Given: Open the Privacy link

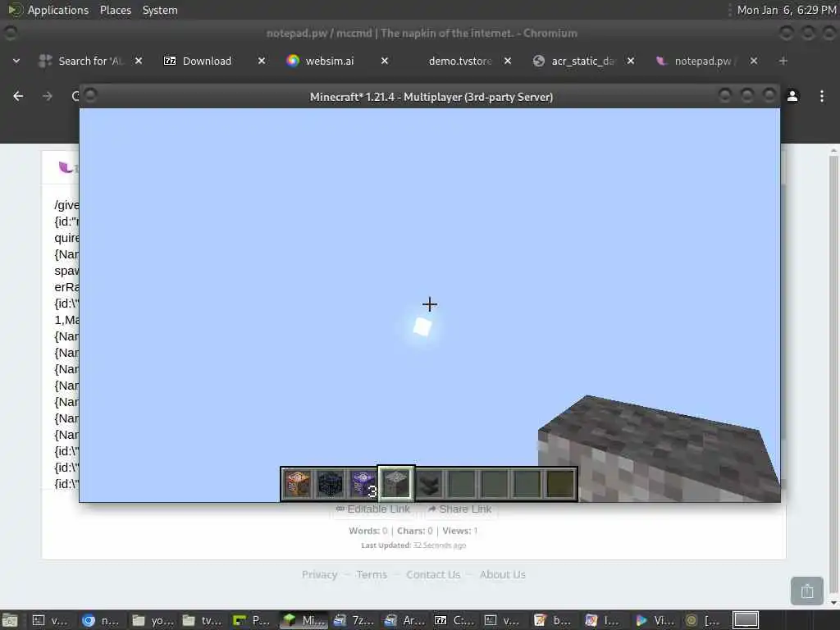Looking at the screenshot, I should coord(319,574).
